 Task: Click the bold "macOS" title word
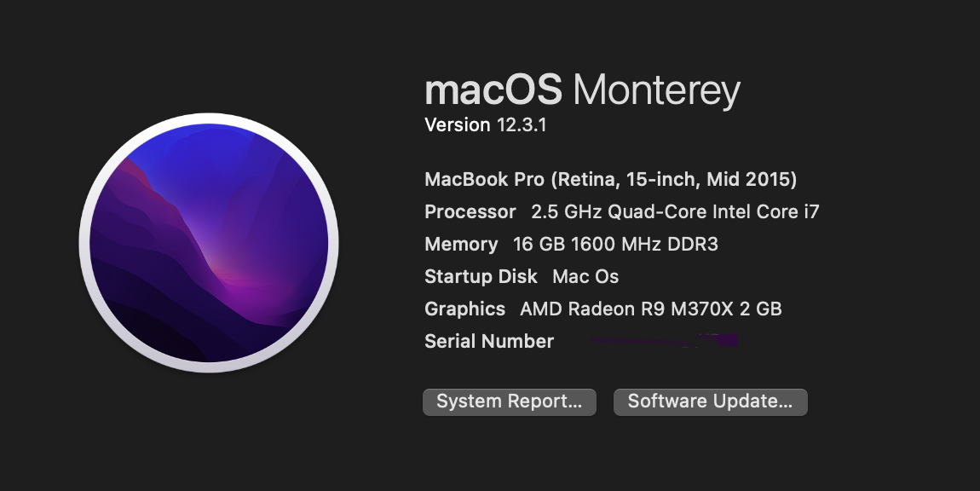click(x=493, y=90)
